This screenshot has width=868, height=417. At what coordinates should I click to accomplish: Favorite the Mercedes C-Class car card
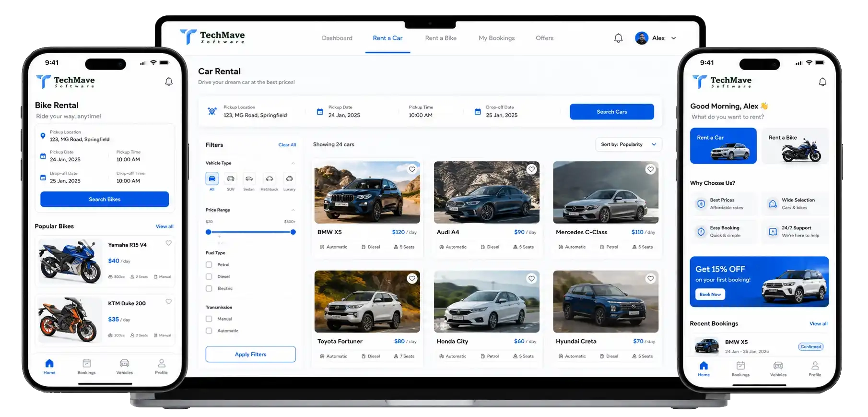point(650,169)
